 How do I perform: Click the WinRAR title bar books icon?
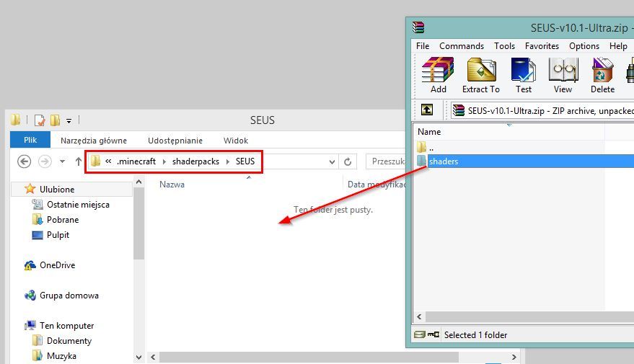tap(418, 27)
